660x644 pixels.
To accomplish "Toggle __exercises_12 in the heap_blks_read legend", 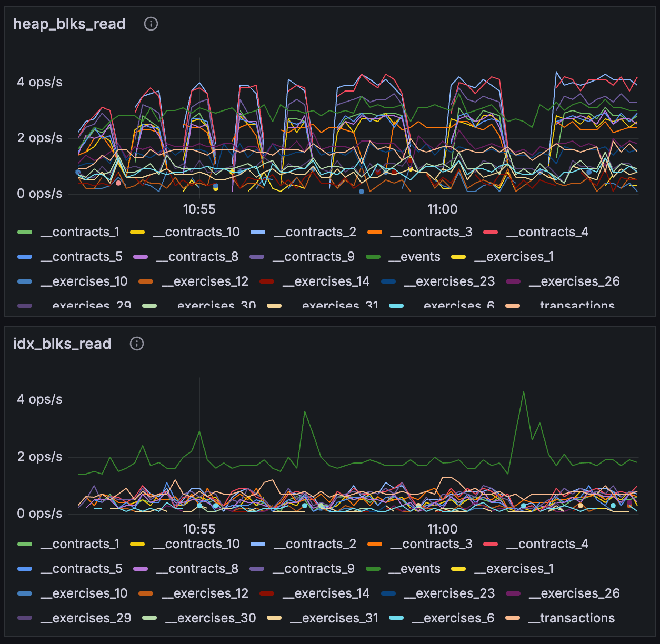I will (x=205, y=281).
